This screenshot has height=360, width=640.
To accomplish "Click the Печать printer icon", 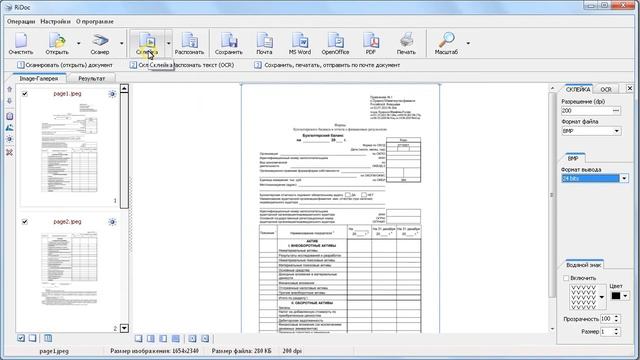I will (x=406, y=43).
